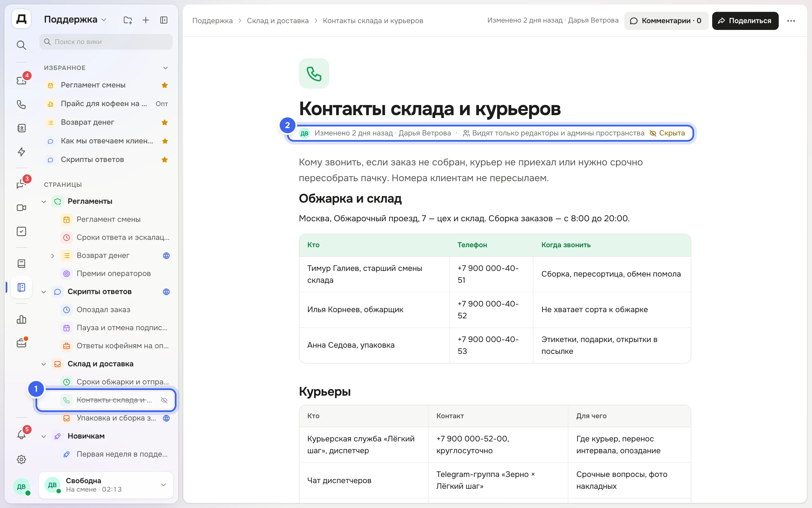Open the three-dots page menu

pos(791,21)
